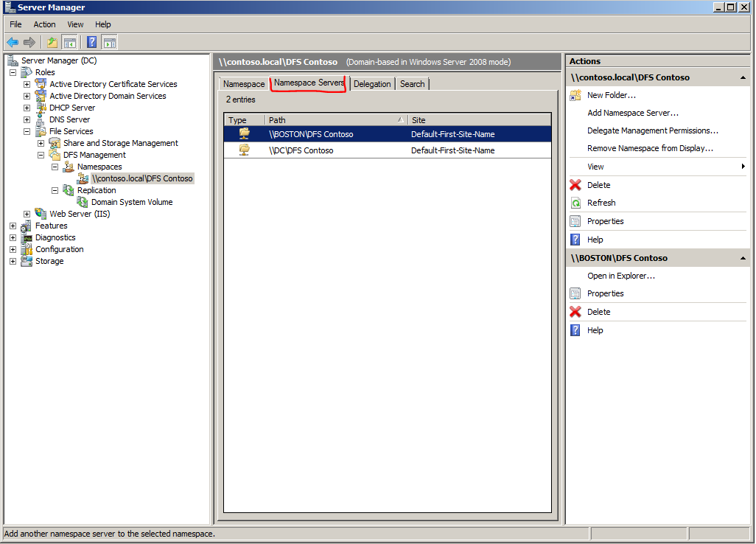
Task: Open the View menu in the menu bar
Action: 75,24
